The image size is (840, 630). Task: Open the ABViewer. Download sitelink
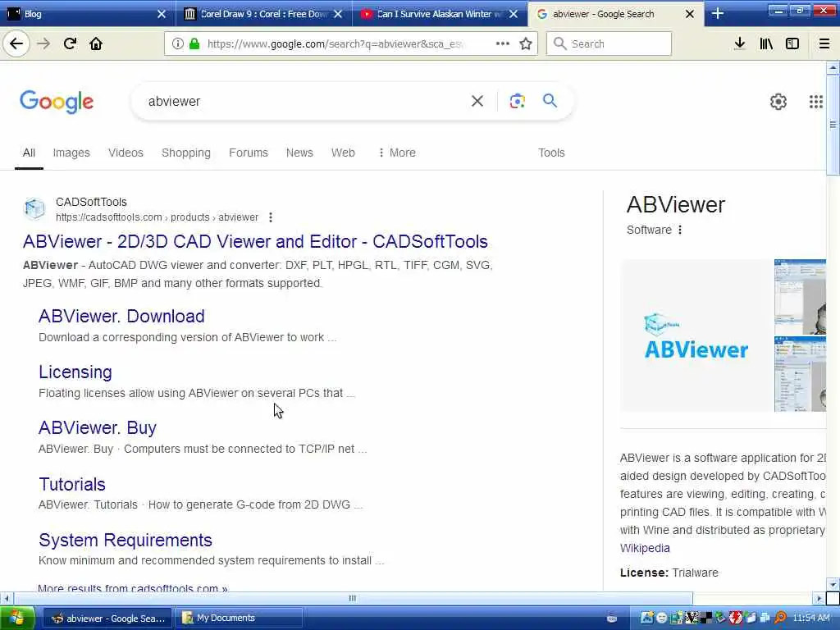pyautogui.click(x=121, y=316)
